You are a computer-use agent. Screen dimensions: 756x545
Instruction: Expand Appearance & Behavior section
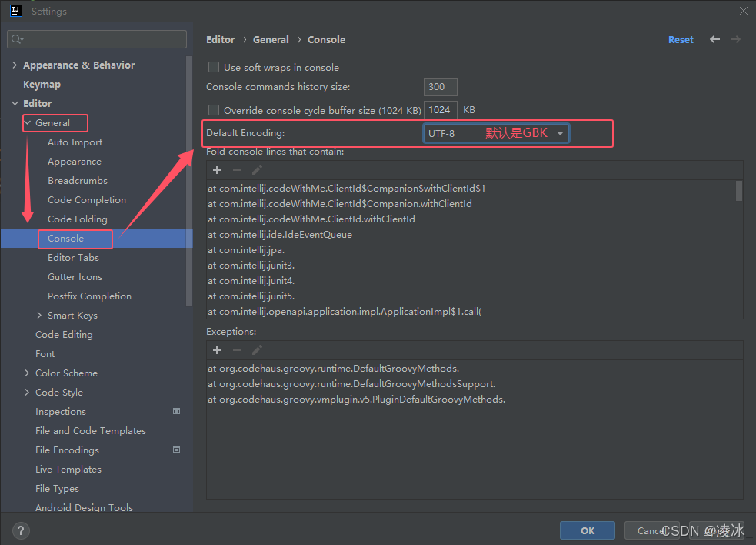(15, 65)
